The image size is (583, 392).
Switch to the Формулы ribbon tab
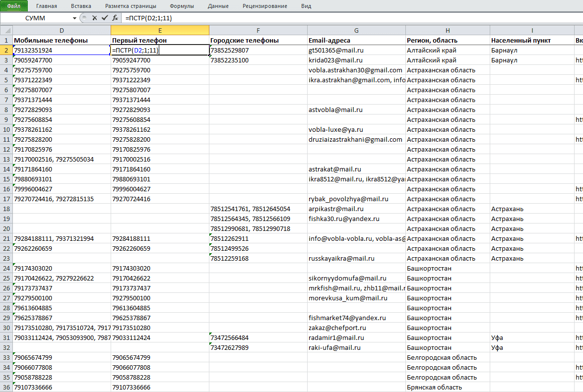click(x=182, y=6)
